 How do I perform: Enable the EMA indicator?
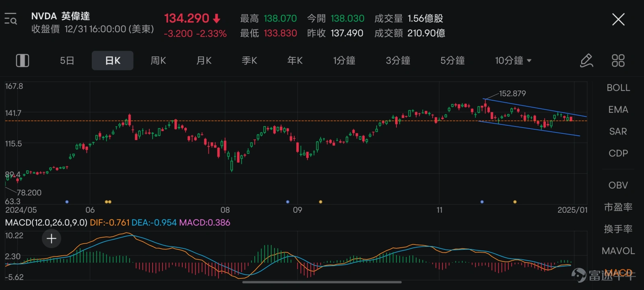pos(618,110)
